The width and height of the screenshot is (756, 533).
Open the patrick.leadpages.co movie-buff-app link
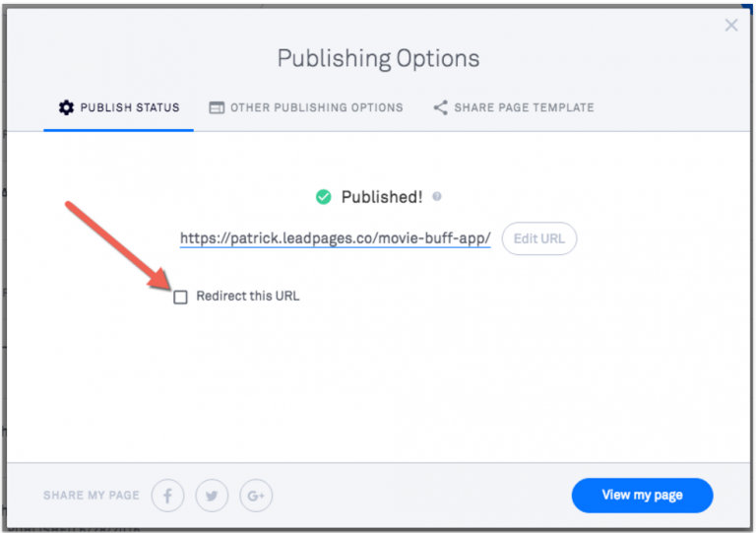click(x=335, y=238)
